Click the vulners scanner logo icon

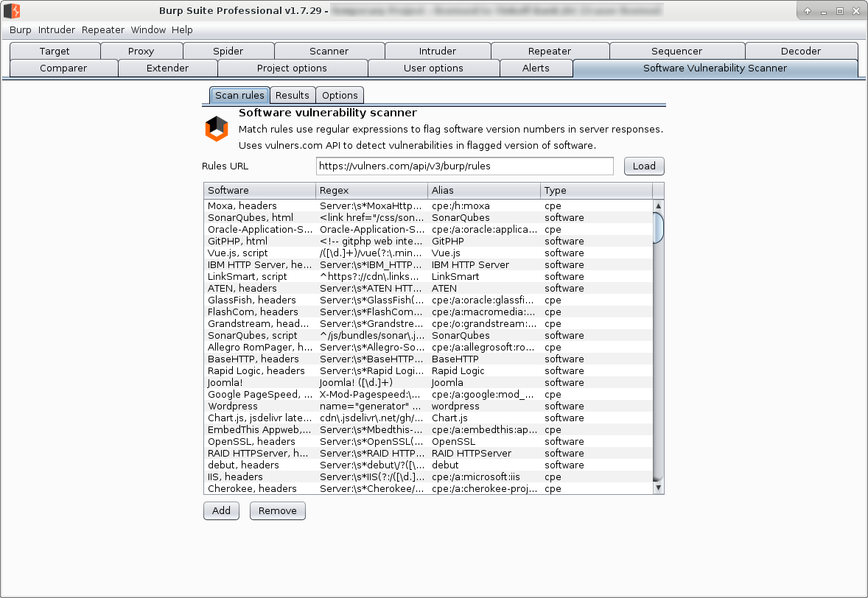tap(217, 128)
